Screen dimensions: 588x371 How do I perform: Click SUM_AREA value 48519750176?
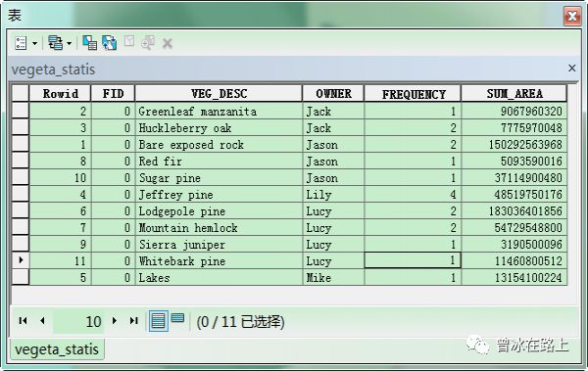pos(514,195)
